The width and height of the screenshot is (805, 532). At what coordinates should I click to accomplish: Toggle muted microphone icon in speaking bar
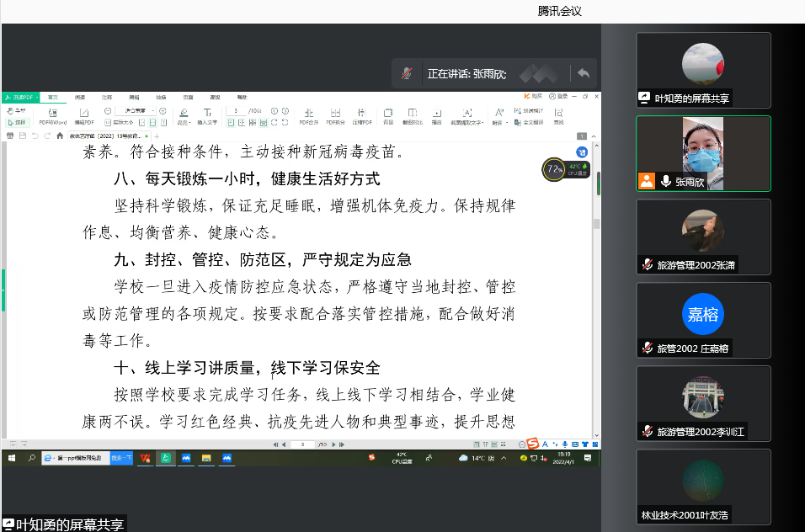407,73
